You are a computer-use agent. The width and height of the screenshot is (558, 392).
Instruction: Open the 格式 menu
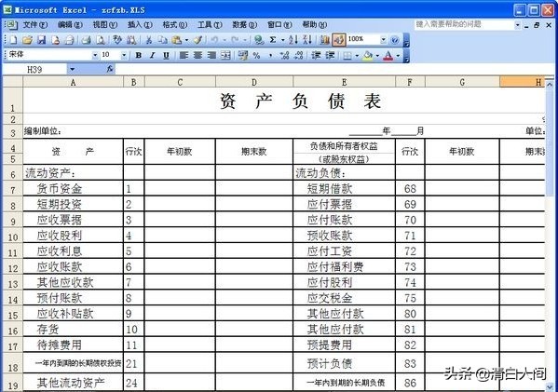click(175, 24)
